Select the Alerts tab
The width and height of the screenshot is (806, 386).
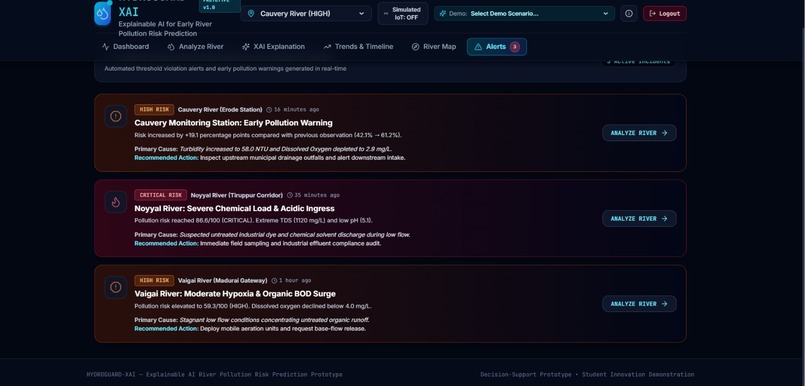coord(497,47)
